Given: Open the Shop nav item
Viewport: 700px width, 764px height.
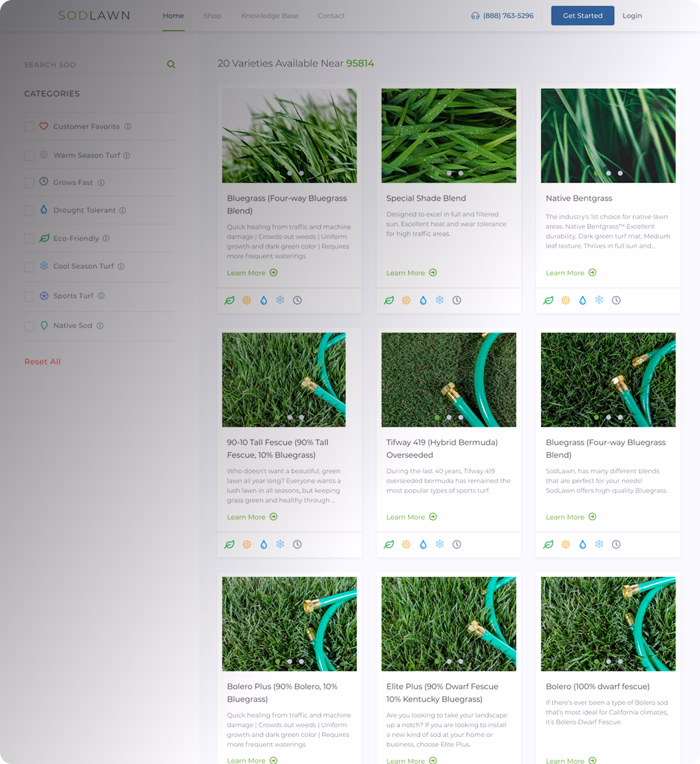Looking at the screenshot, I should (212, 16).
